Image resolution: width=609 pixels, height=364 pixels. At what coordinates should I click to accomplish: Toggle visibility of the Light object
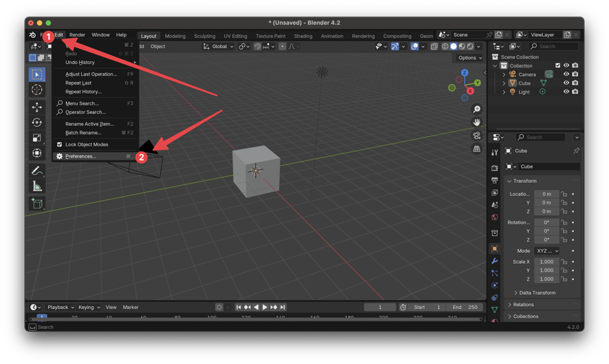coord(566,92)
